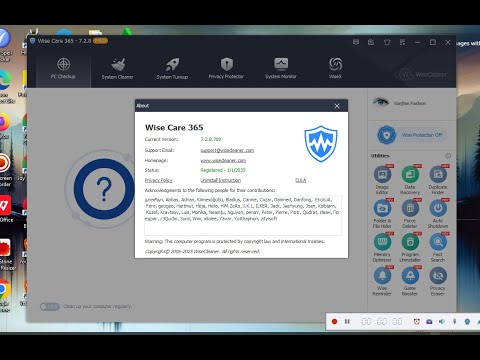Click the Wise Care 365 shield logo

coord(321,144)
